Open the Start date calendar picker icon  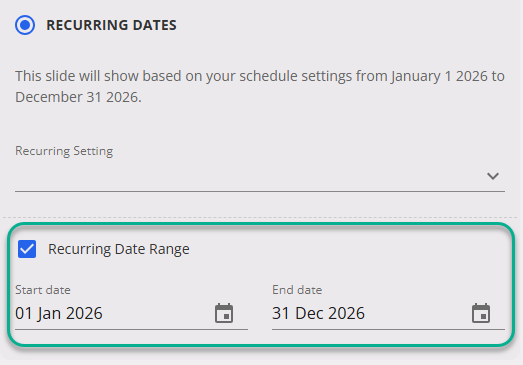click(224, 313)
